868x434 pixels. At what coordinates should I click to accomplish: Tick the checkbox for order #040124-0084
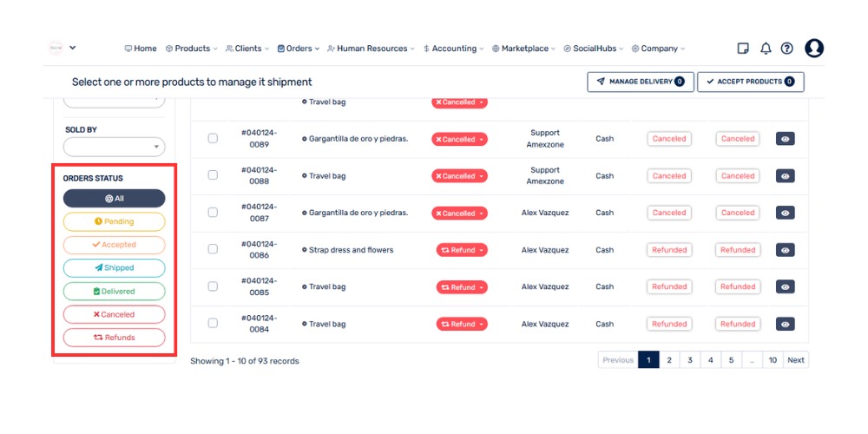[x=213, y=324]
